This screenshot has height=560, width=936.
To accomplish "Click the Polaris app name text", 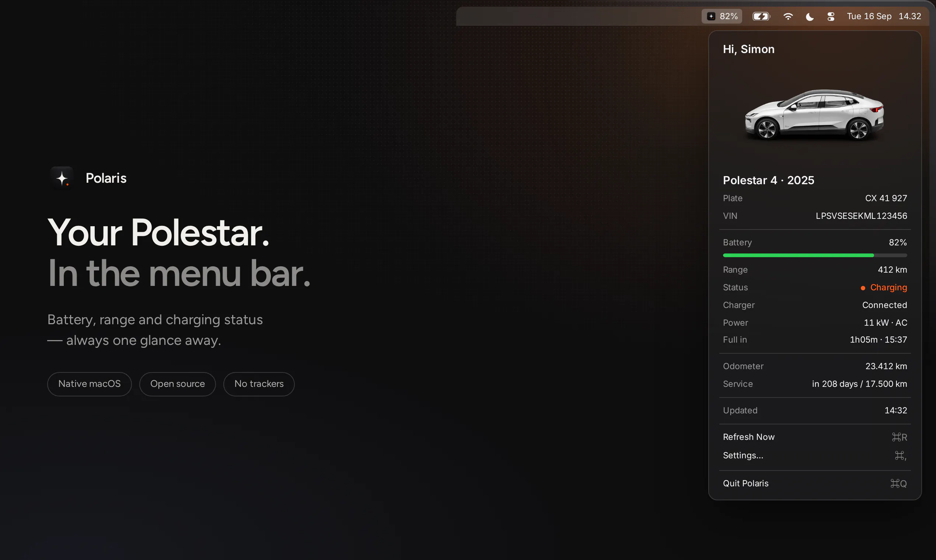I will (106, 178).
